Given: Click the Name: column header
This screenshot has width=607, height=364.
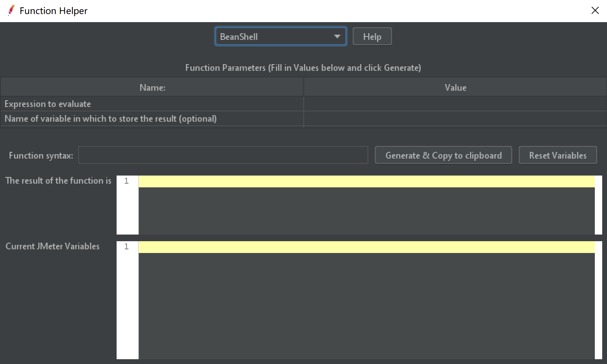Looking at the screenshot, I should 152,87.
